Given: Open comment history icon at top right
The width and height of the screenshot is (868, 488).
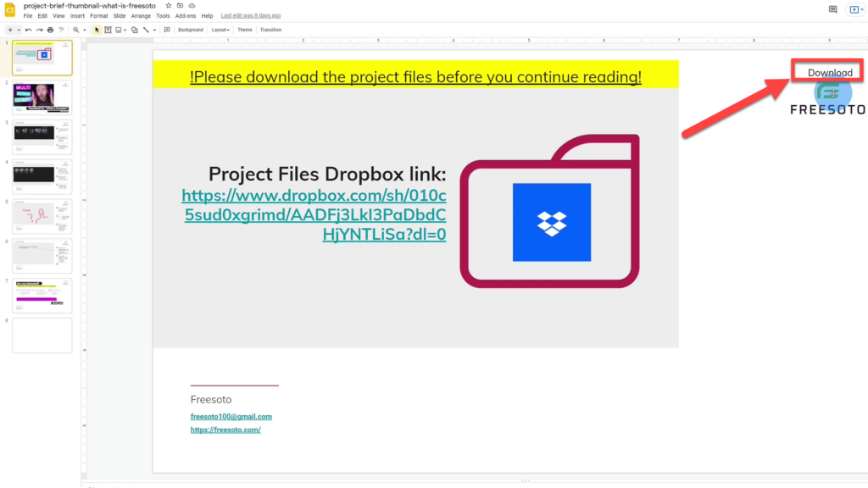Looking at the screenshot, I should tap(832, 9).
